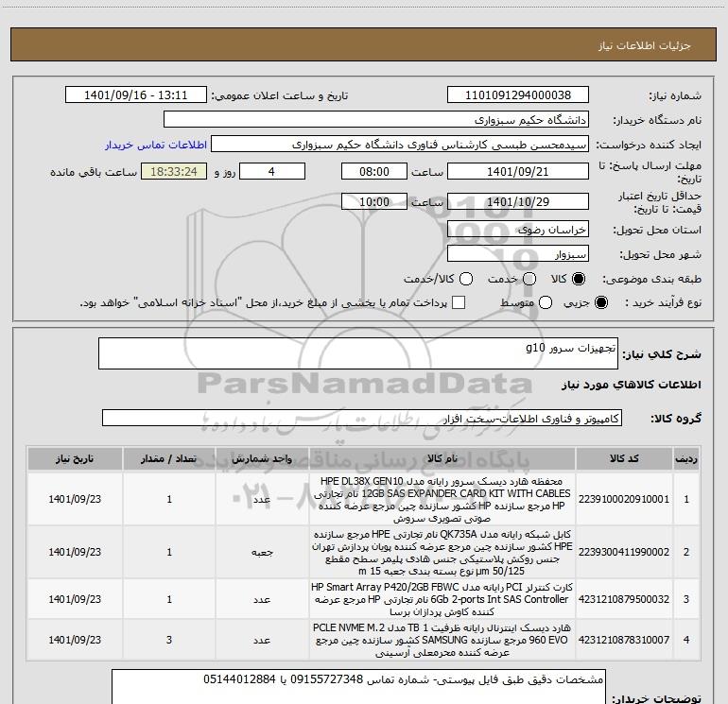Click the HPE DL38X GEN10 product description

442,499
